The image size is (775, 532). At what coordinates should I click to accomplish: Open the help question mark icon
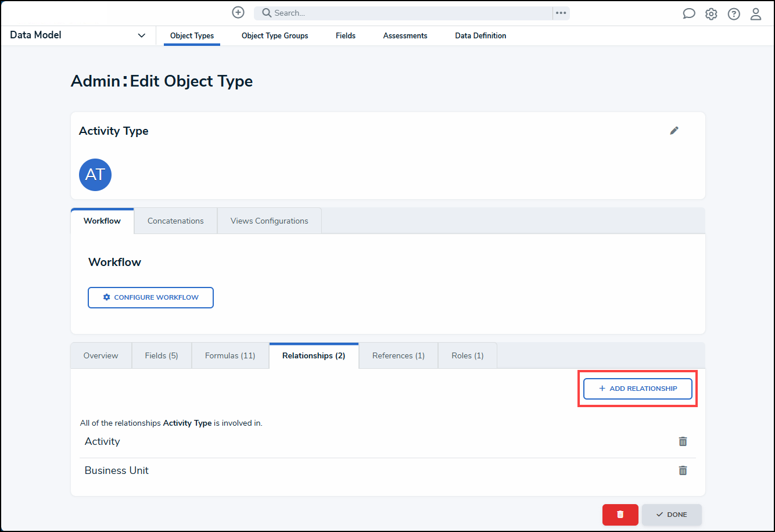(x=734, y=14)
